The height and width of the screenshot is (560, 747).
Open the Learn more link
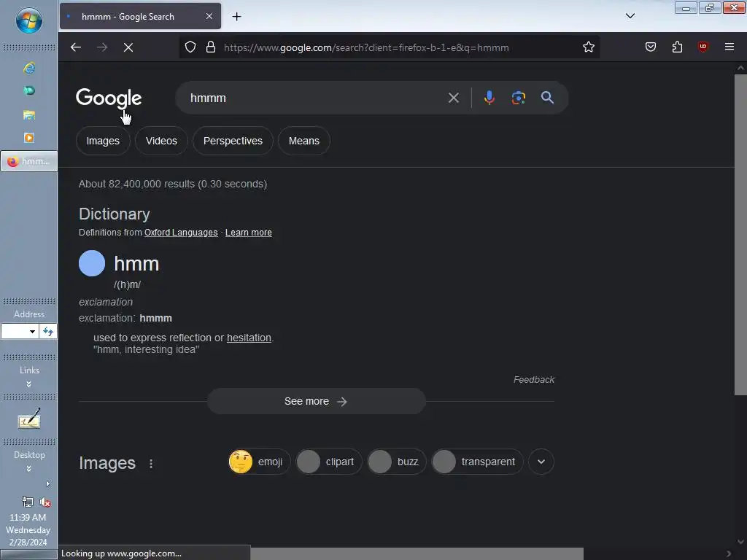pos(249,233)
